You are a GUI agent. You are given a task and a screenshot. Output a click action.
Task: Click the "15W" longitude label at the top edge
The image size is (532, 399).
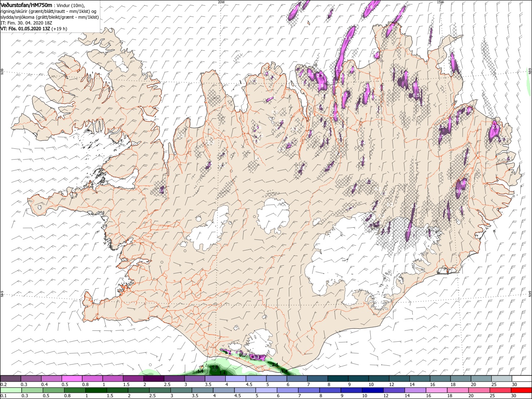click(x=440, y=2)
